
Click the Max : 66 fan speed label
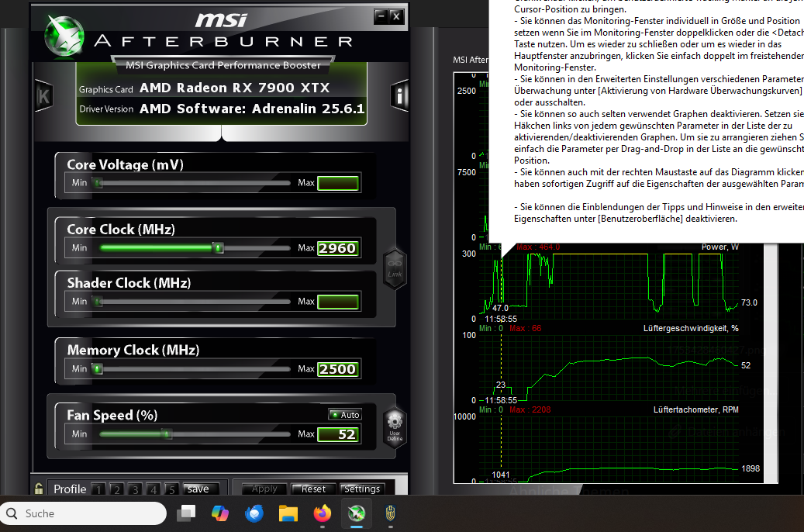(x=526, y=328)
